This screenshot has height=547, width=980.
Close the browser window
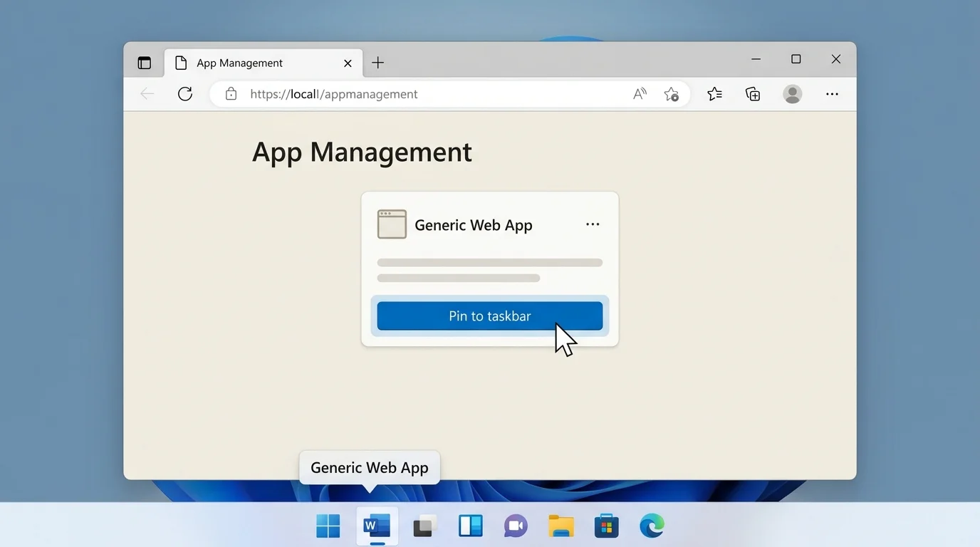click(x=836, y=60)
